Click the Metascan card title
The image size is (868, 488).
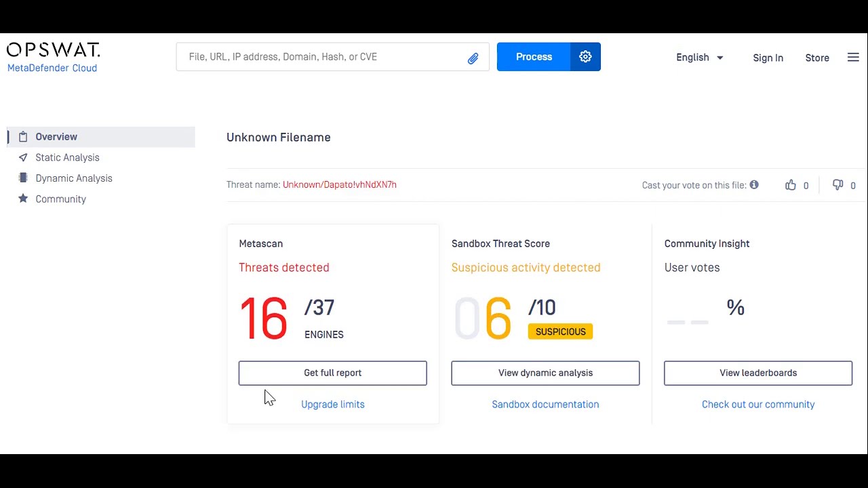261,243
